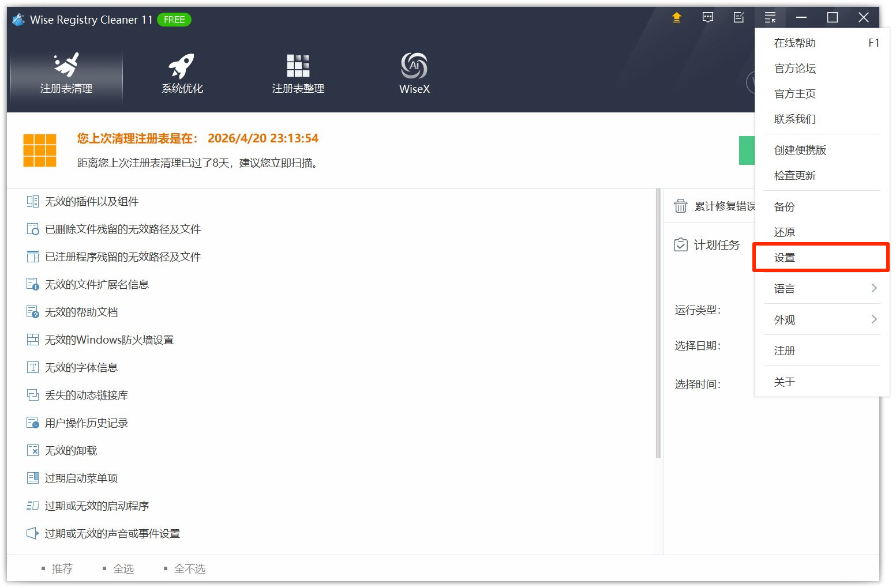Open the 注册表整理 tab

point(298,74)
